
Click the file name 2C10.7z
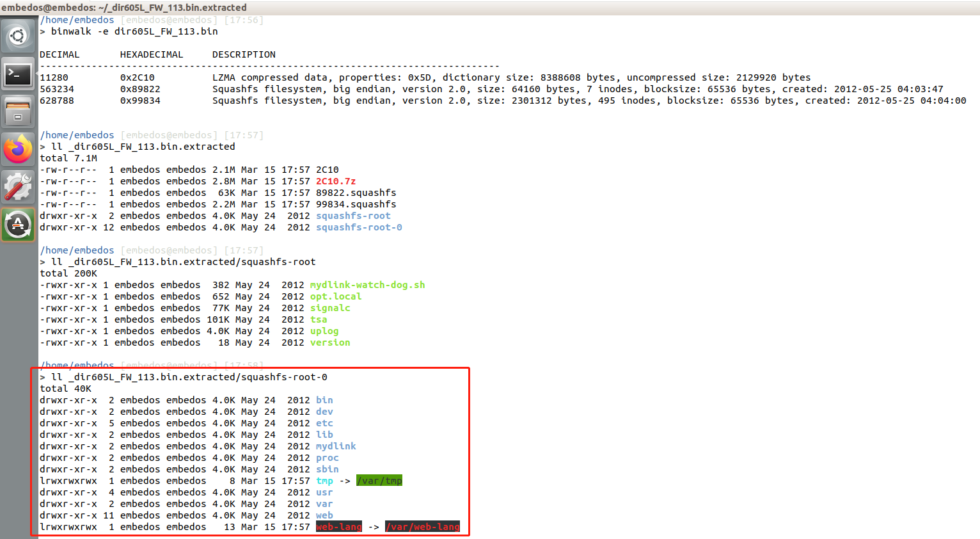336,181
